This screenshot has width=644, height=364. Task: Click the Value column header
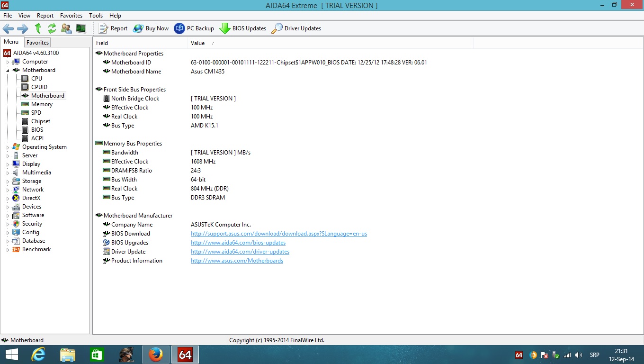pos(331,43)
